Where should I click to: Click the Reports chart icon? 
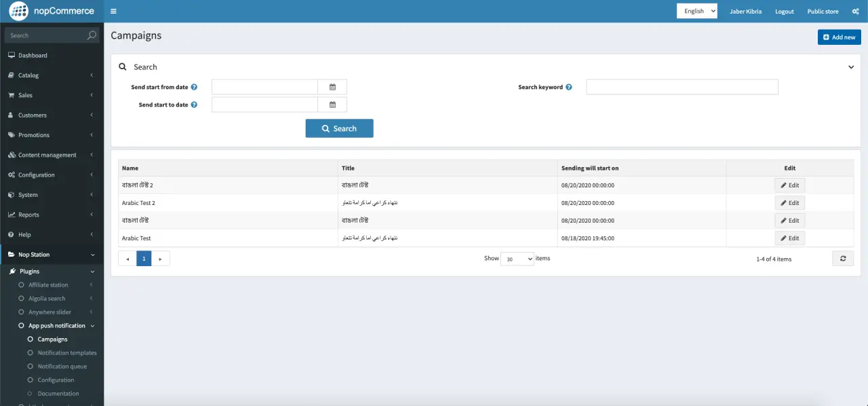[12, 215]
